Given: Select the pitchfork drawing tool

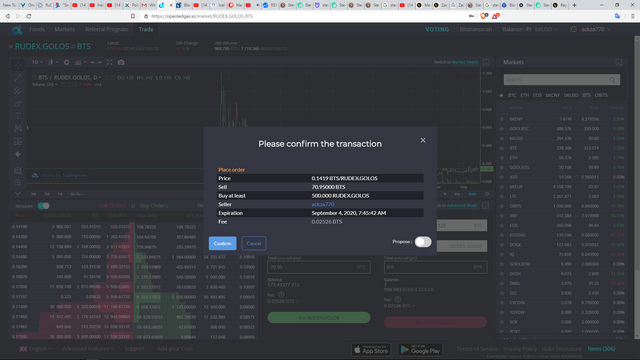Looking at the screenshot, I should point(18,91).
